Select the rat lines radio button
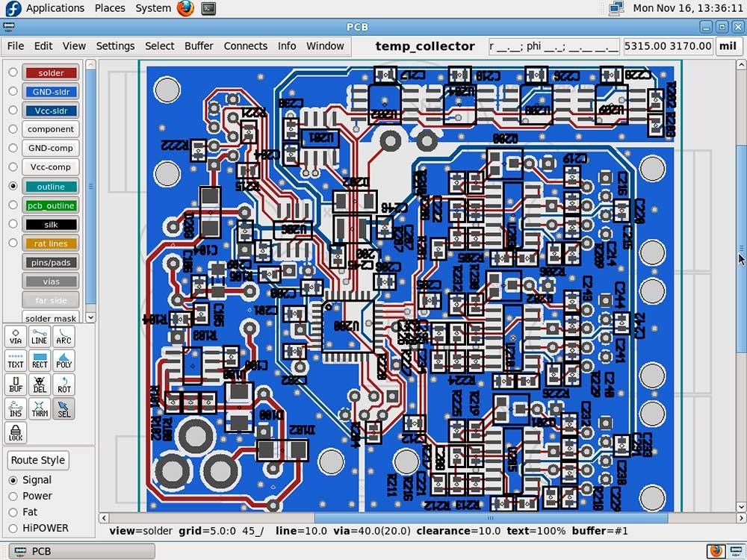 pyautogui.click(x=13, y=243)
